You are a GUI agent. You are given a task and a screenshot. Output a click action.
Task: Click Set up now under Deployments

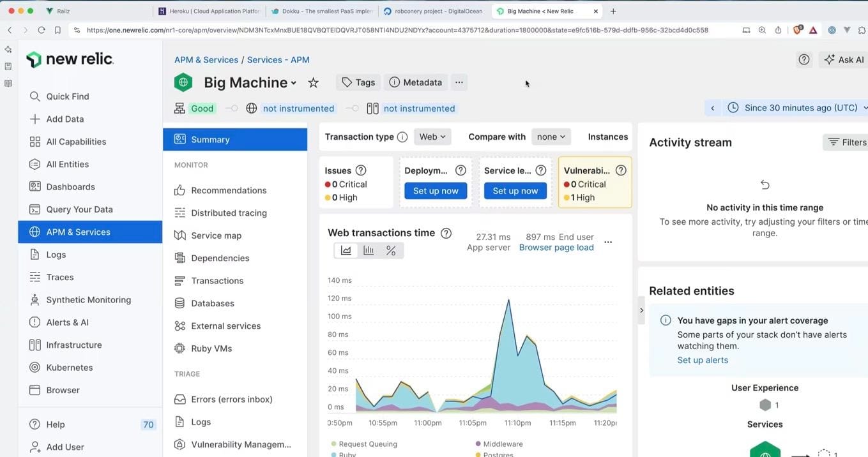[436, 191]
